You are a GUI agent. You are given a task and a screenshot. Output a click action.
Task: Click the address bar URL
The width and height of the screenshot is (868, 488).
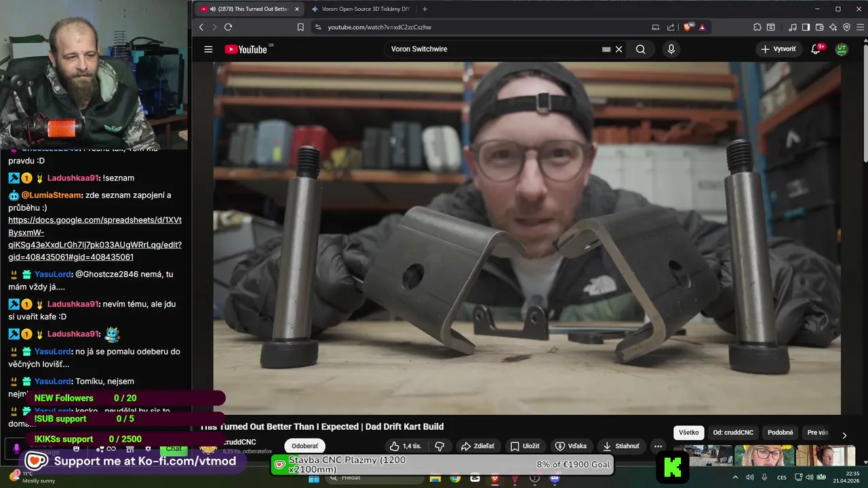[x=379, y=27]
